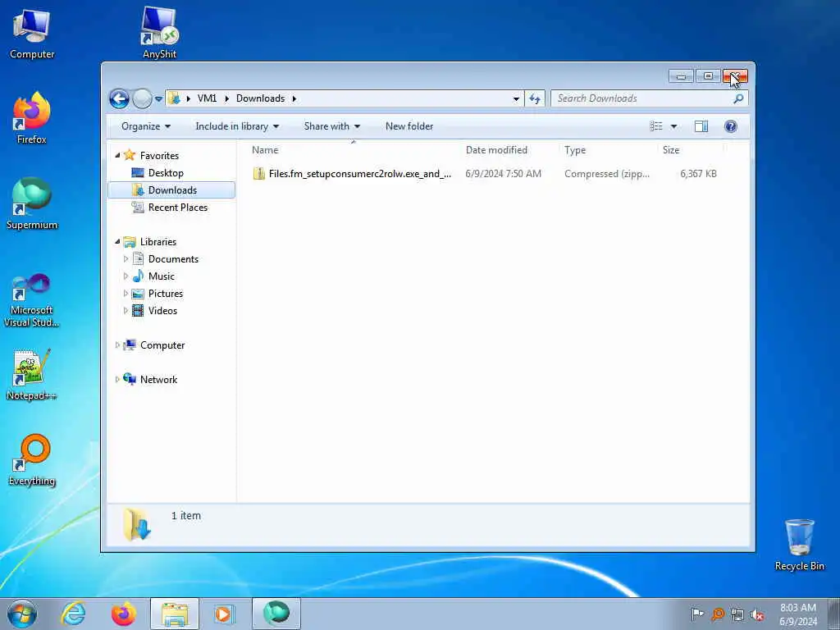Image resolution: width=840 pixels, height=630 pixels.
Task: Open Explorer help question mark
Action: pyautogui.click(x=731, y=126)
